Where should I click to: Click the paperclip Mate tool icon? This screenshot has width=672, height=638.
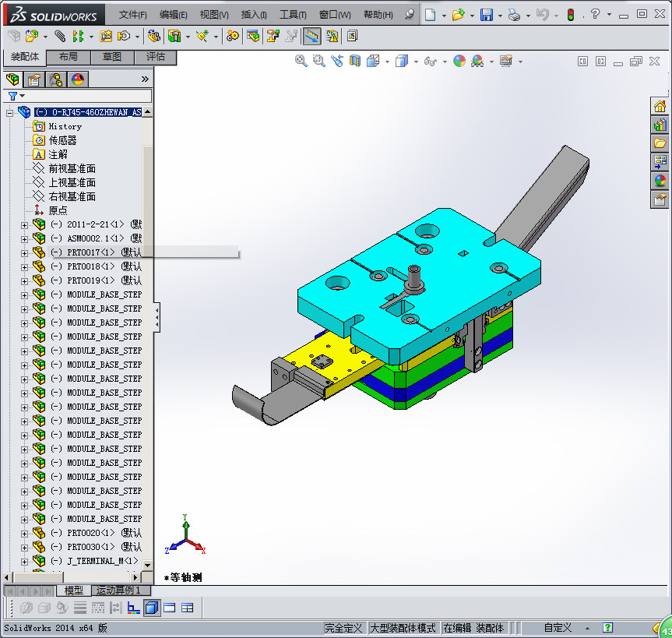[60, 36]
